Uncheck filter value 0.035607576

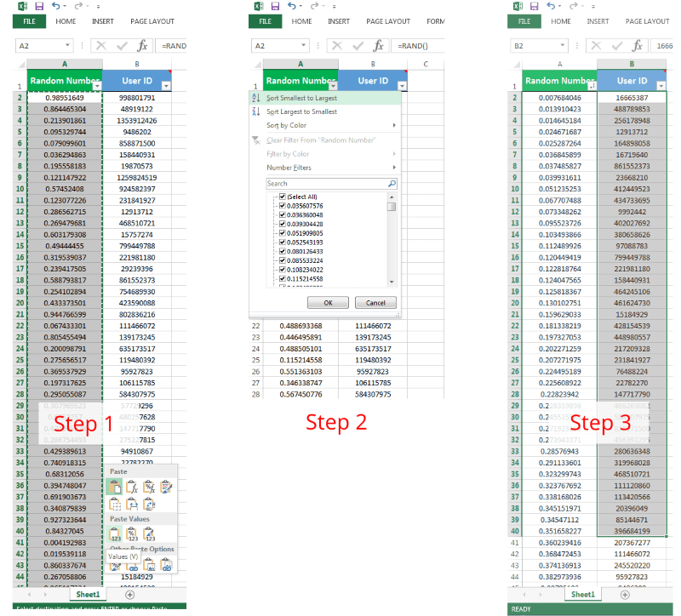pos(283,205)
